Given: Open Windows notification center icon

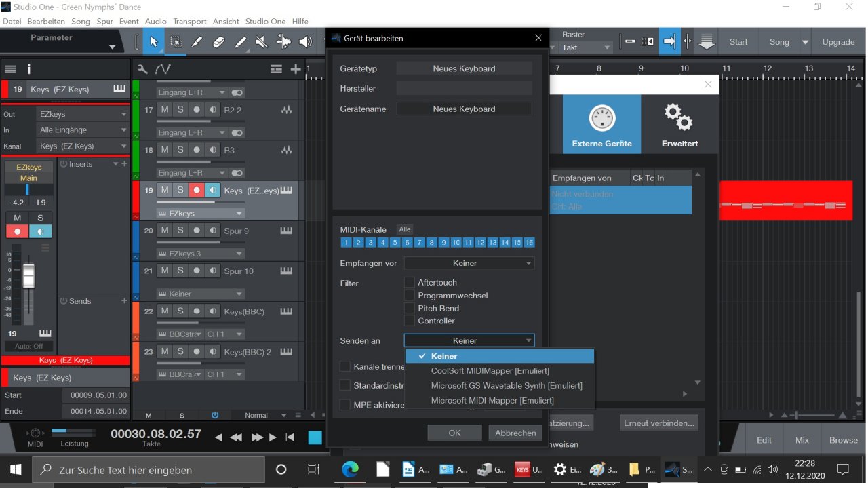Looking at the screenshot, I should tap(843, 469).
